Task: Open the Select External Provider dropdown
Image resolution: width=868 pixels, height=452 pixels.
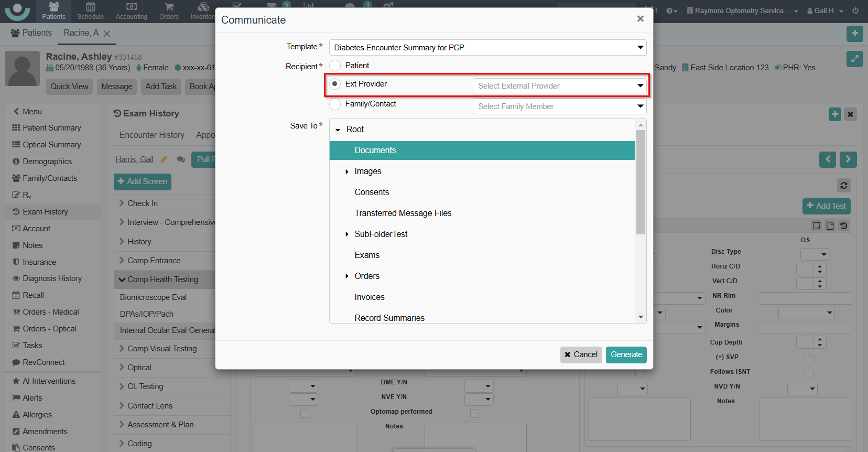Action: (x=559, y=86)
